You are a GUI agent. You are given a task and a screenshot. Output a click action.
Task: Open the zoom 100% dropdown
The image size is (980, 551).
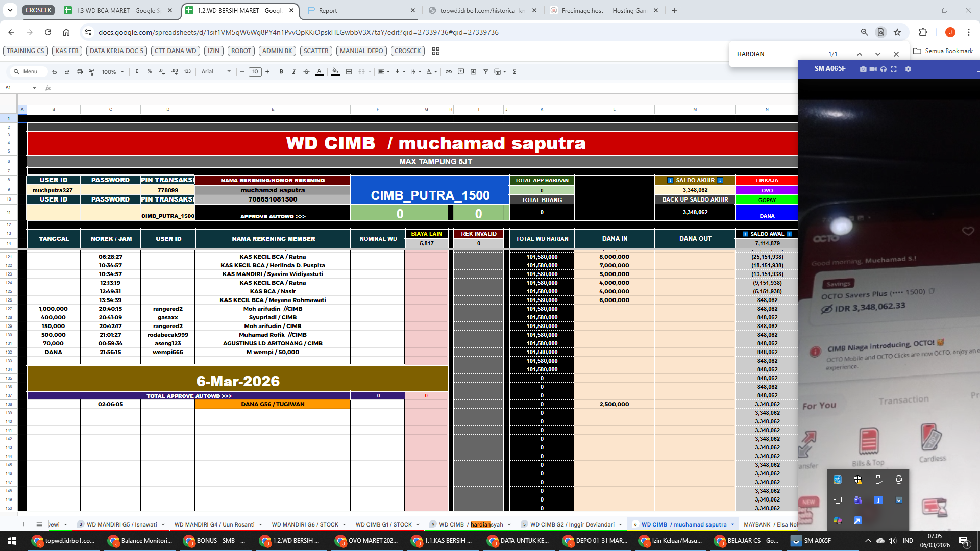point(113,72)
